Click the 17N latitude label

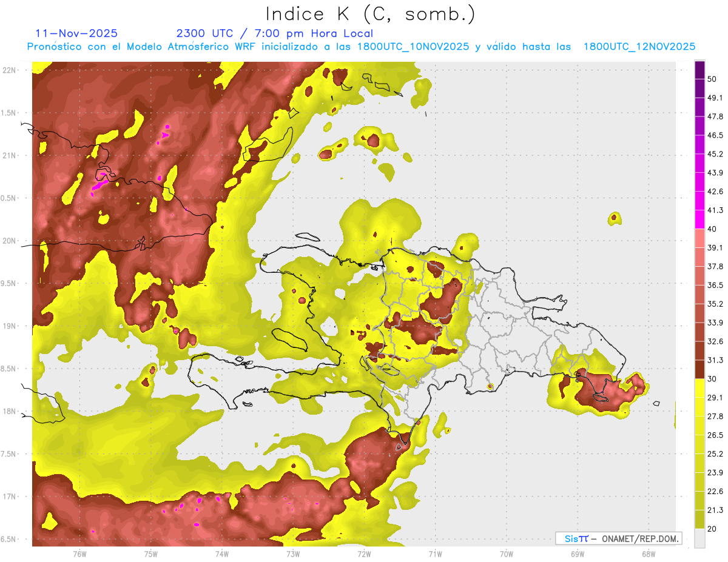pyautogui.click(x=10, y=497)
